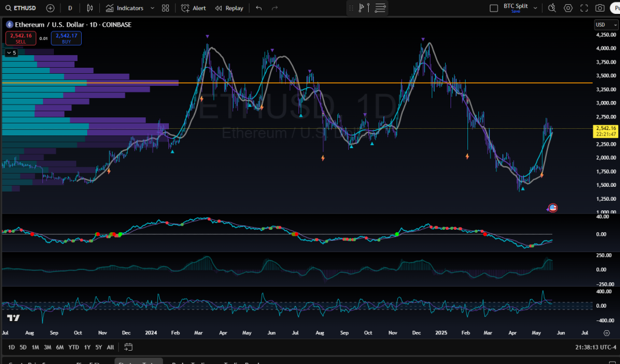Open the Indicators dialog
The height and width of the screenshot is (364, 620).
pyautogui.click(x=125, y=8)
